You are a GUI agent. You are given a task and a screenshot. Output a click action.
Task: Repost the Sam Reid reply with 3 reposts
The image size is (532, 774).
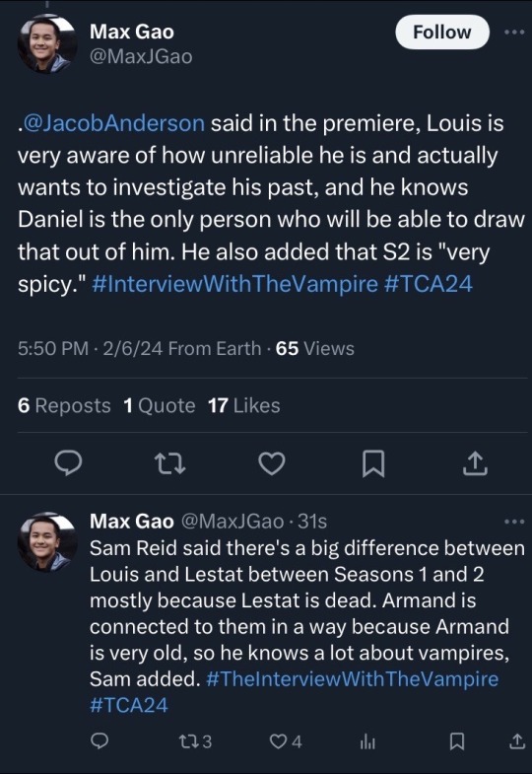pos(195,740)
